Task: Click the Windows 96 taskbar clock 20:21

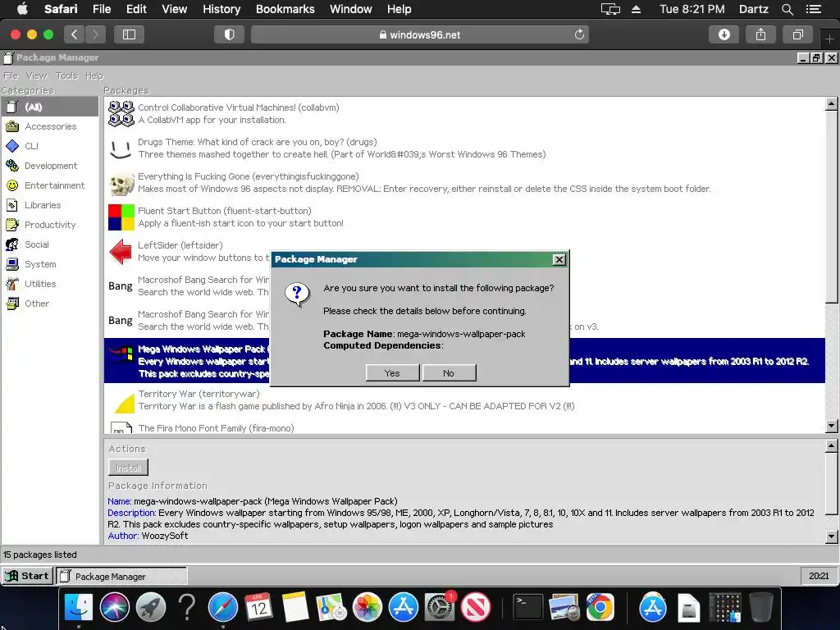Action: 819,576
